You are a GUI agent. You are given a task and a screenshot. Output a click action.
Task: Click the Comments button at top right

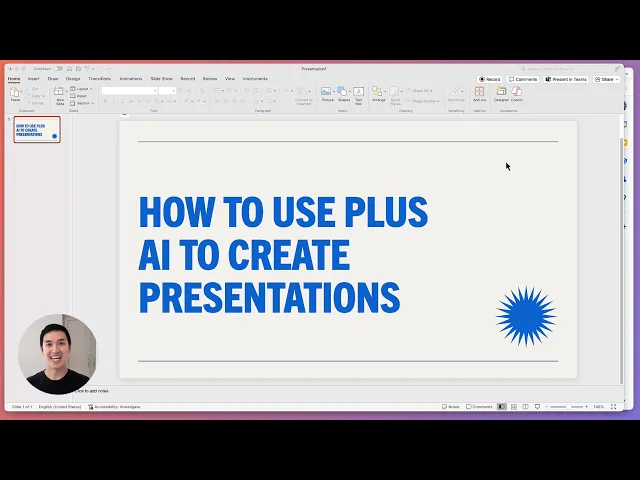[x=523, y=79]
